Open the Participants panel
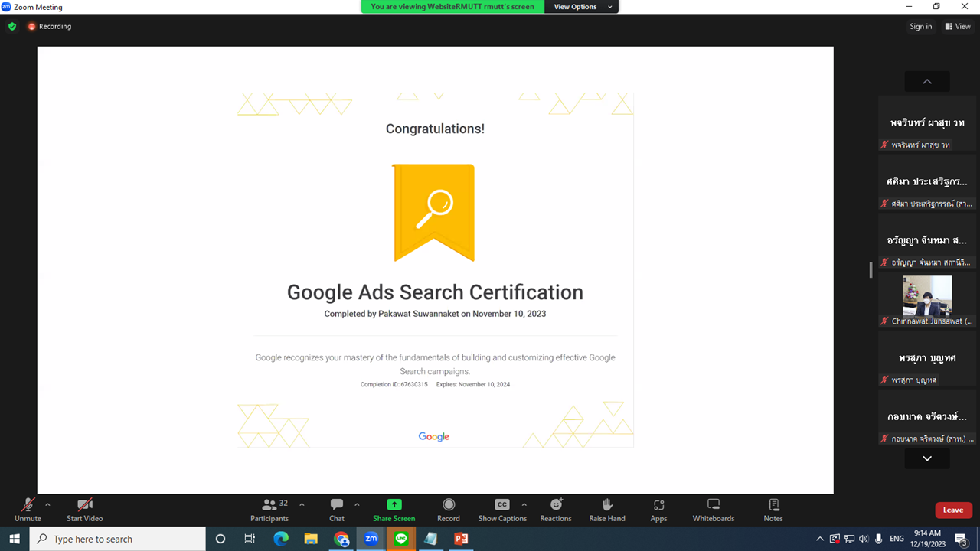The height and width of the screenshot is (551, 980). (269, 510)
